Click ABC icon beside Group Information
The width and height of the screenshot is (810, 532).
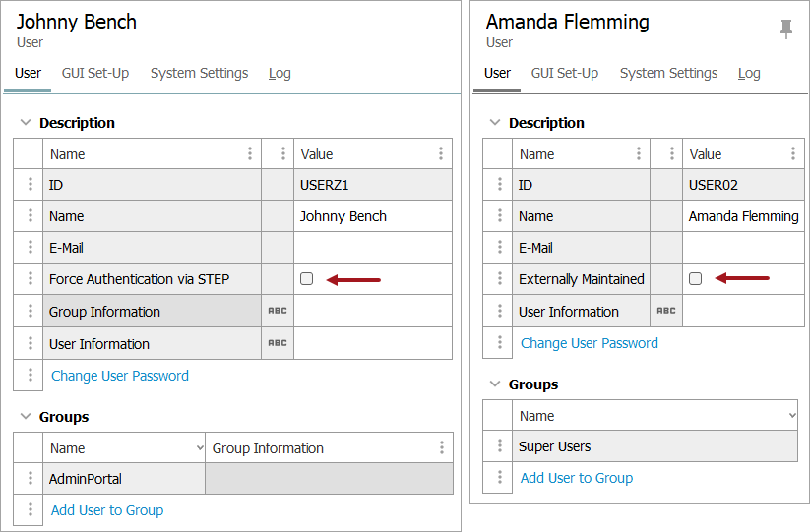(x=278, y=311)
